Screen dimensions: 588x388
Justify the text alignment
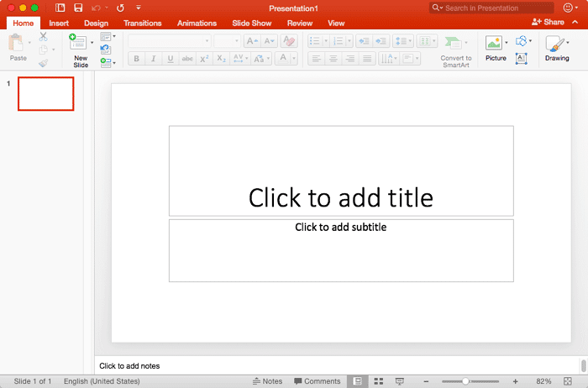coord(367,59)
